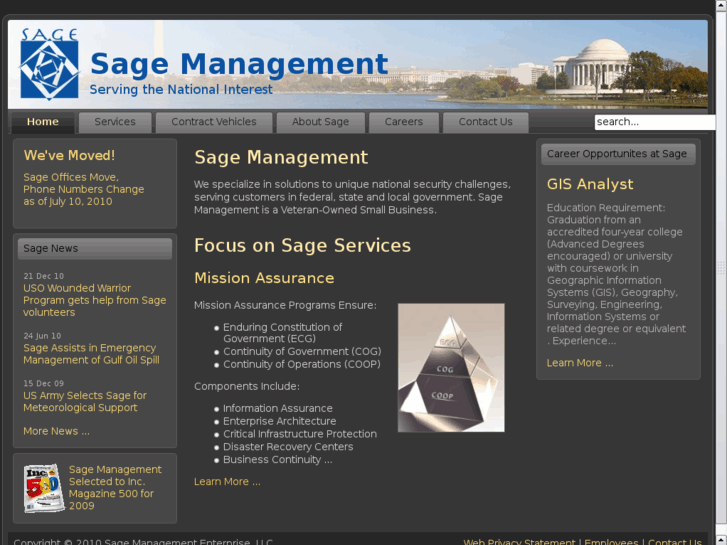Click the Sage News panel header
Viewport: 727px width, 545px height.
95,249
